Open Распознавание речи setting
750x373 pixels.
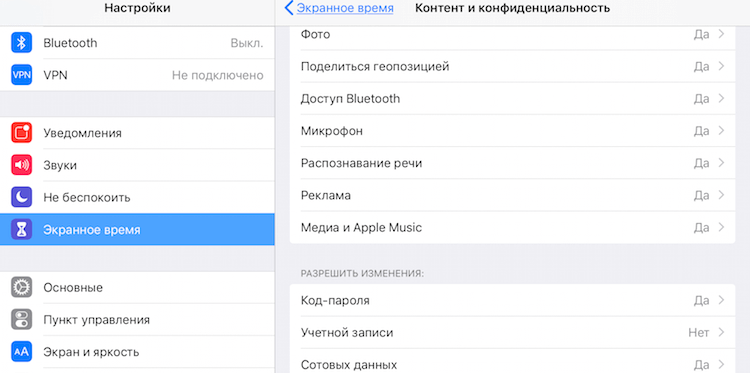512,163
